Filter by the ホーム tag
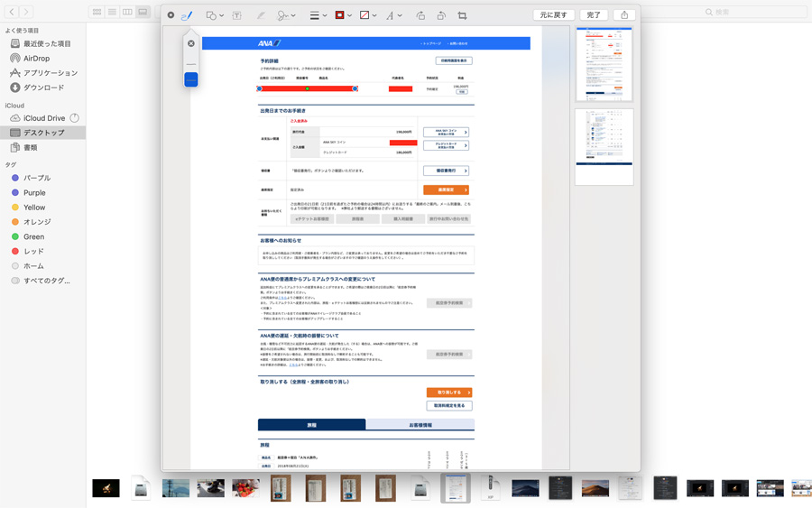 [43, 265]
